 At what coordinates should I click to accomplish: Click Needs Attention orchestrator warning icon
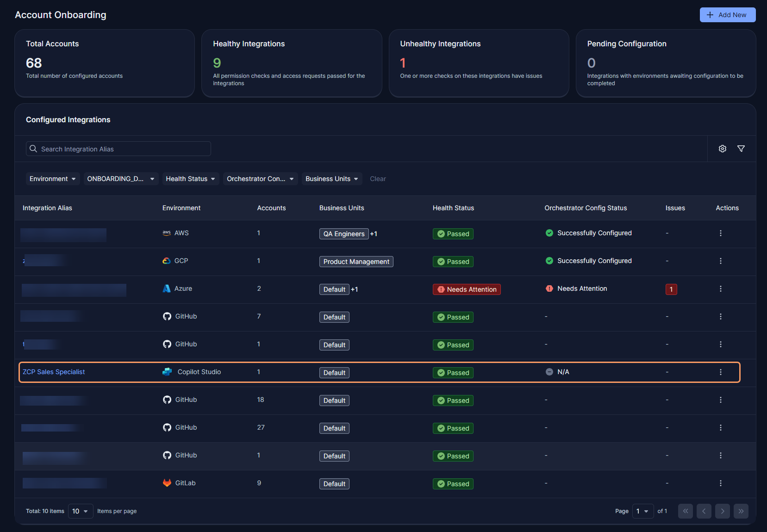549,288
